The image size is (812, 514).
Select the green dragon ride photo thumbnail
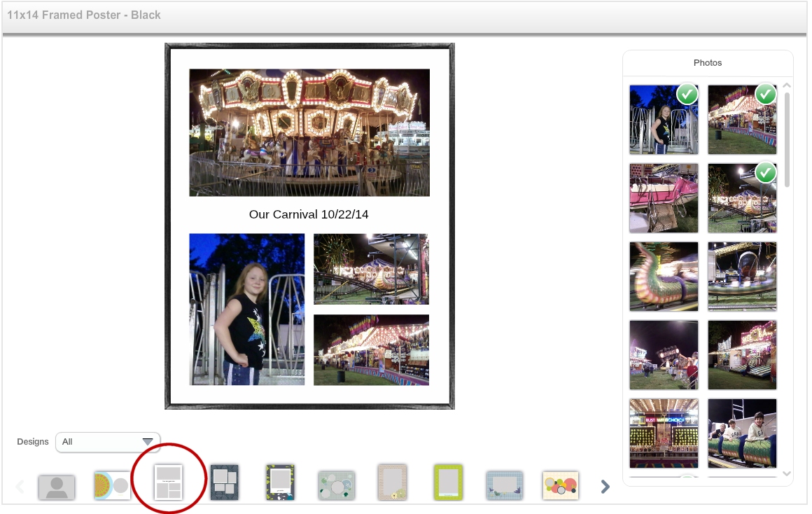(x=664, y=277)
